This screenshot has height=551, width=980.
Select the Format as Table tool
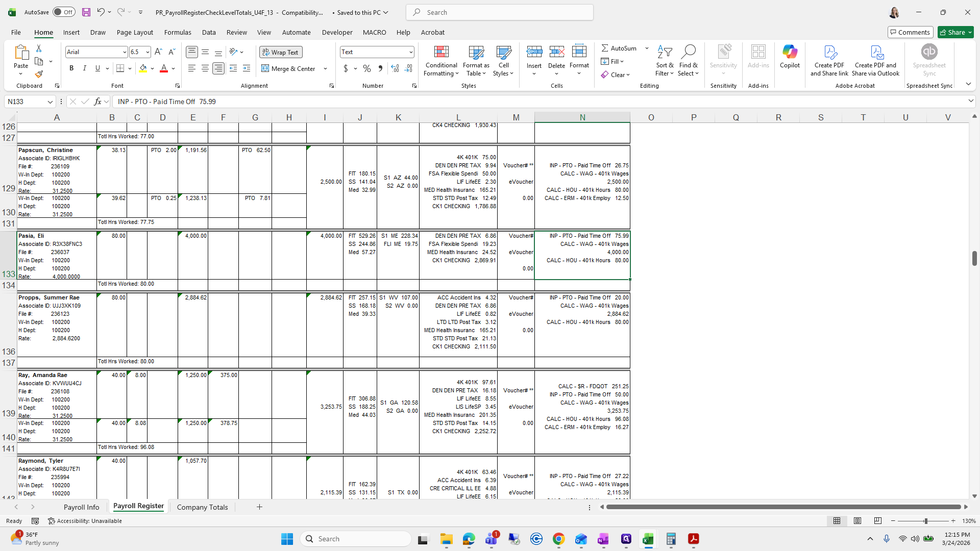coord(476,61)
